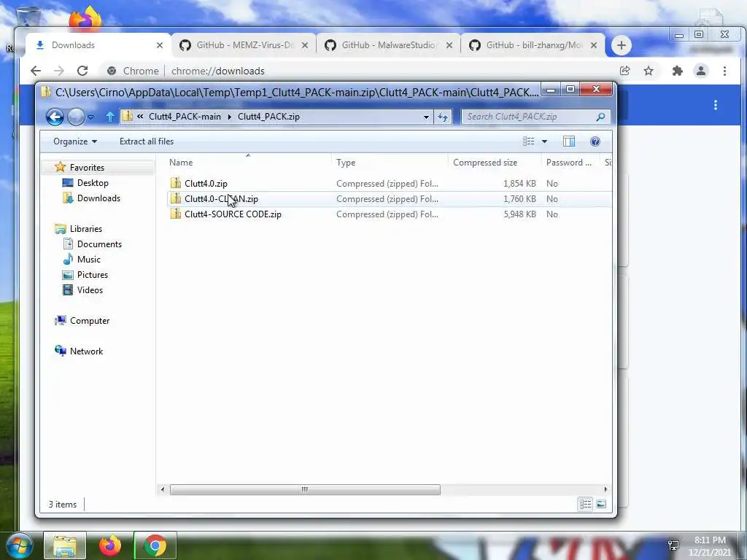This screenshot has height=560, width=747.
Task: Sort by Name column header
Action: (248, 163)
